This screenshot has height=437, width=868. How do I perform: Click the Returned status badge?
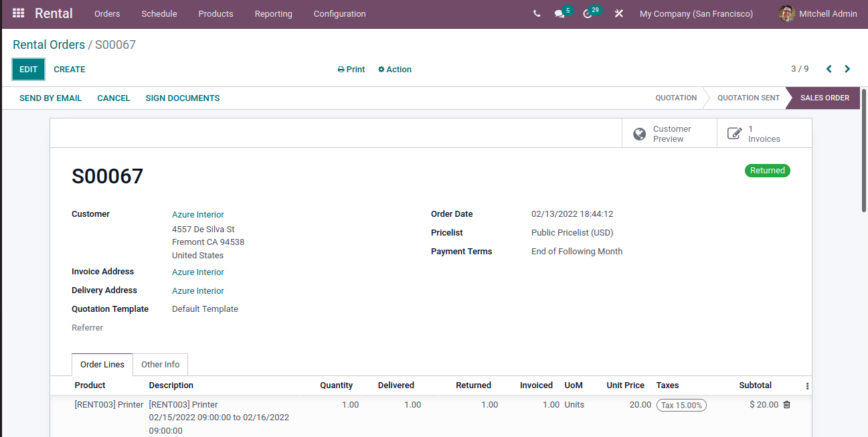pyautogui.click(x=768, y=171)
